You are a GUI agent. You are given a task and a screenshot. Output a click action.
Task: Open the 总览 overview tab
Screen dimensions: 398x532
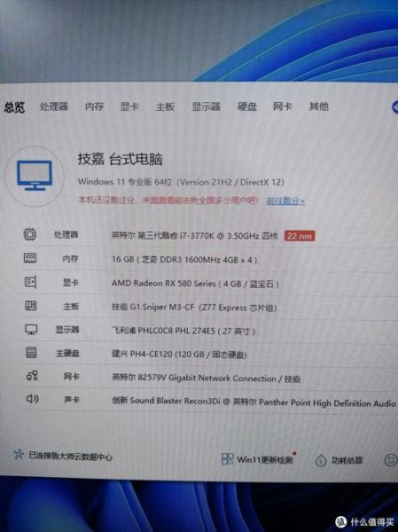click(14, 107)
